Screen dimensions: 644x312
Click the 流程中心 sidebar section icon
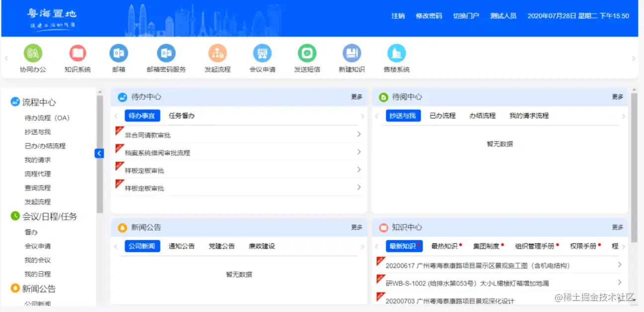tap(15, 102)
